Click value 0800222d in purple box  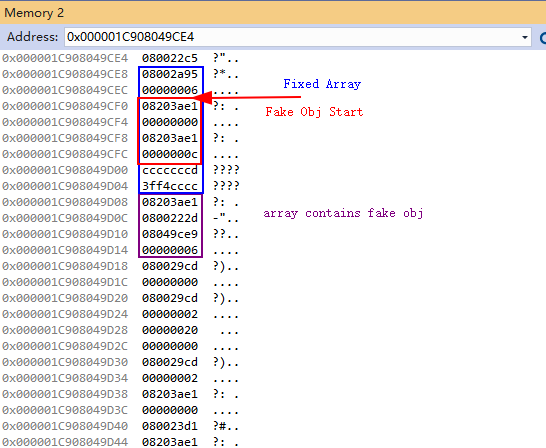click(x=170, y=218)
